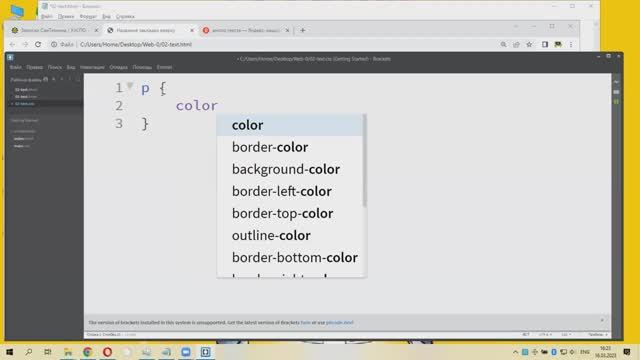Open Live Preview lightning icon in Brackets
The width and height of the screenshot is (640, 360).
pos(616,82)
